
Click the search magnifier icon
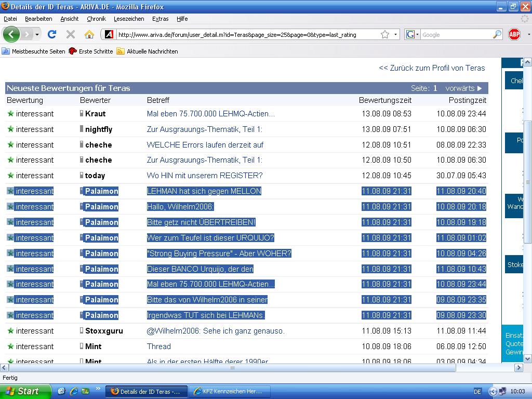click(497, 34)
